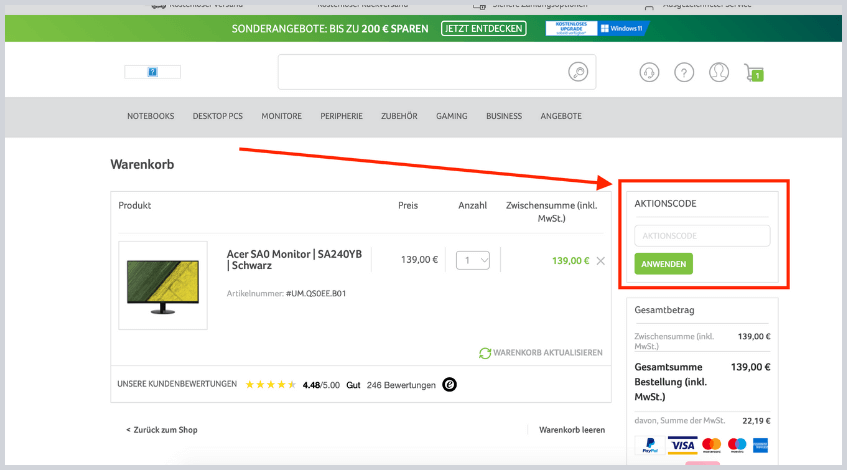Click the refresh icon beside Warenkorb aktualisieren
This screenshot has height=470, width=847.
485,353
